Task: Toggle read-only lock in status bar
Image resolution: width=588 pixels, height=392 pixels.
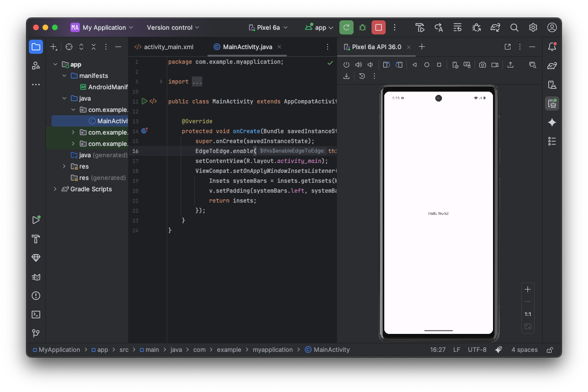Action: point(550,350)
